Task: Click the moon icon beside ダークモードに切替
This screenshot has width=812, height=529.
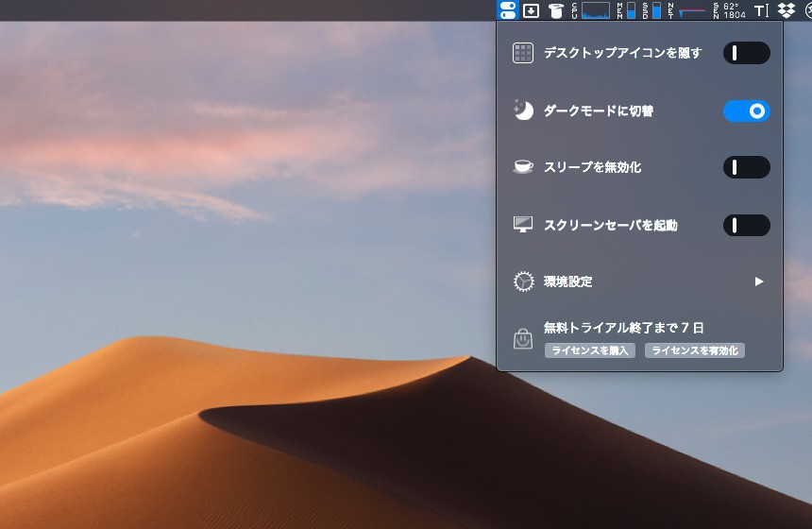Action: (523, 111)
